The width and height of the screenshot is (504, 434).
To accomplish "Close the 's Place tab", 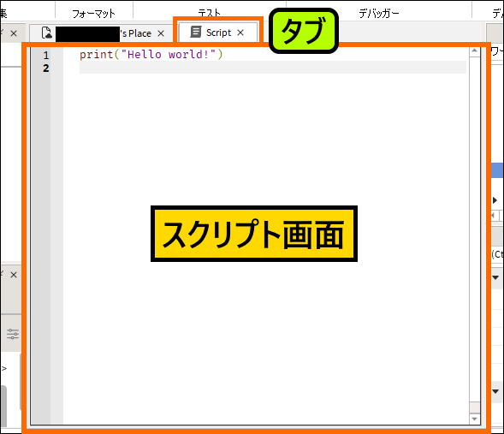I will pos(161,33).
